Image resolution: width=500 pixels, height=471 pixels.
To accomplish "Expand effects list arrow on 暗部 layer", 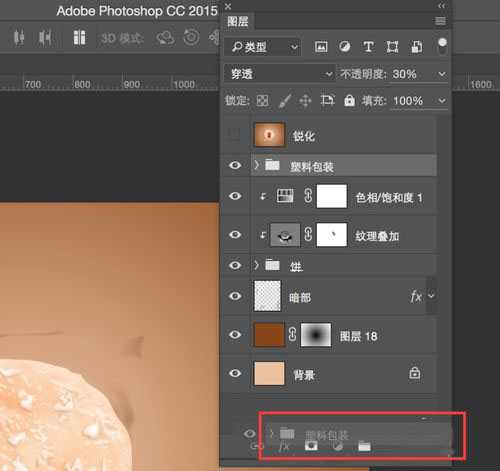I will pos(431,296).
